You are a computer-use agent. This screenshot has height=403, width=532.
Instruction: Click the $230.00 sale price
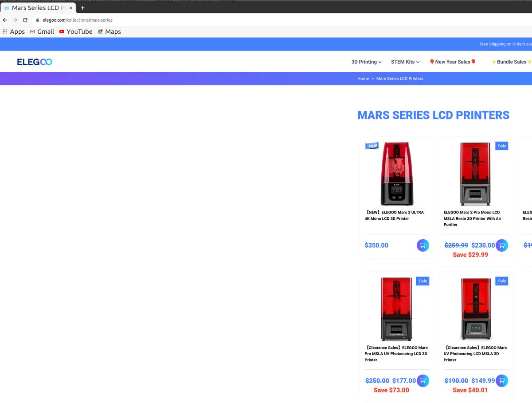pos(483,245)
